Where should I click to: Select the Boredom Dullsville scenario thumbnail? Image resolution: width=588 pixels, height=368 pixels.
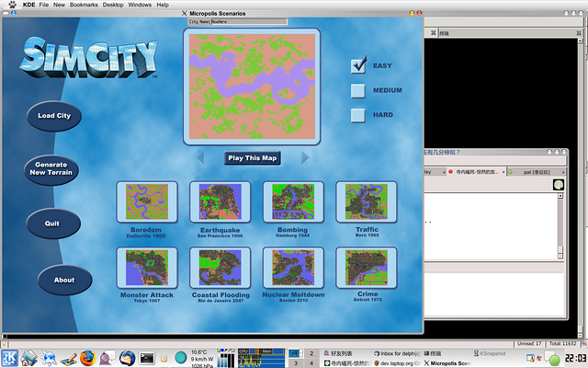147,202
